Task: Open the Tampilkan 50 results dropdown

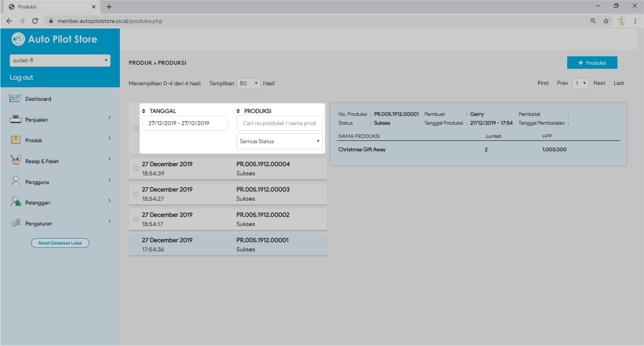Action: pos(248,83)
